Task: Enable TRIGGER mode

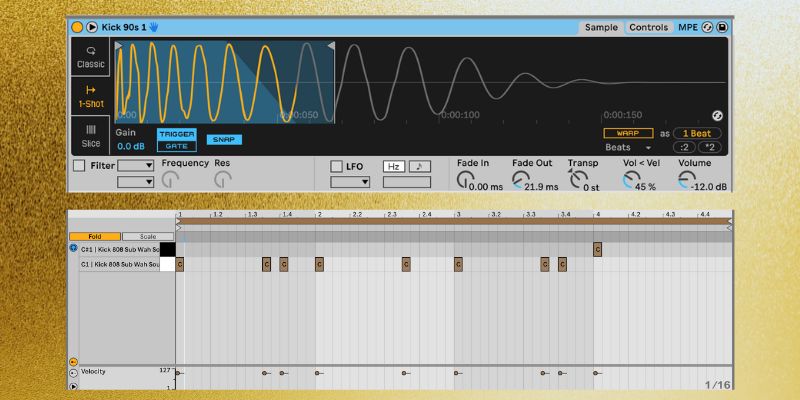Action: click(x=177, y=135)
